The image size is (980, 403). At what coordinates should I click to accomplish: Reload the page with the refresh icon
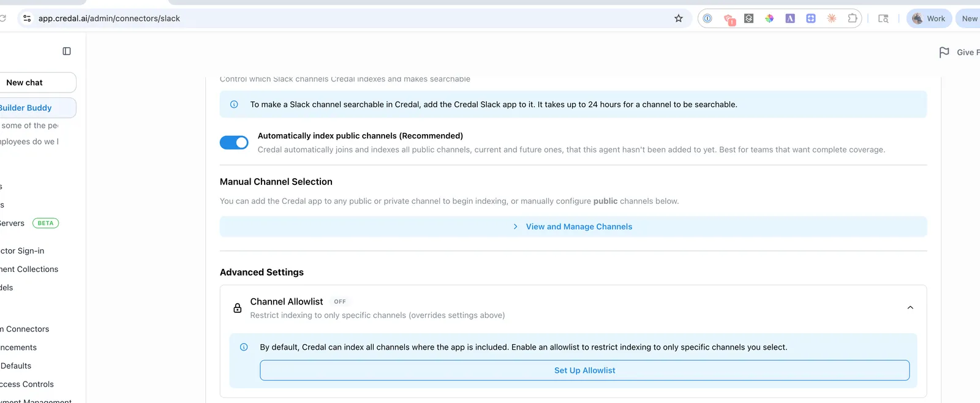pos(2,18)
